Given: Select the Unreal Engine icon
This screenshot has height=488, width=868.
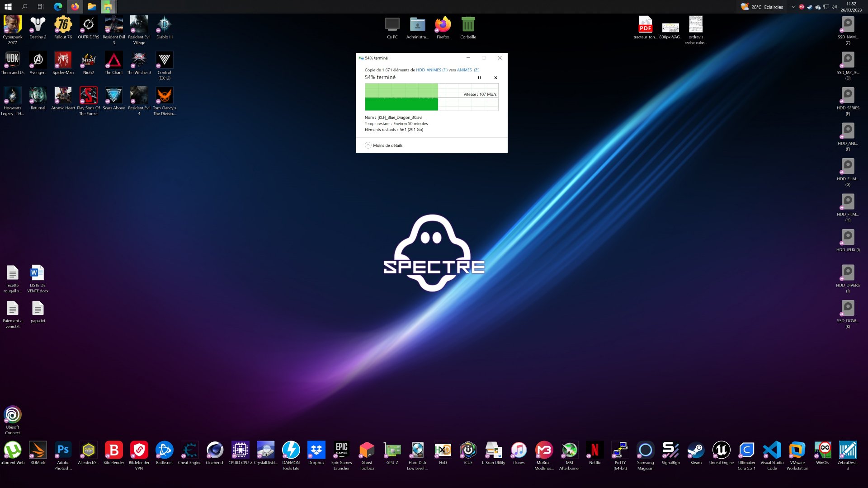Looking at the screenshot, I should tap(722, 453).
